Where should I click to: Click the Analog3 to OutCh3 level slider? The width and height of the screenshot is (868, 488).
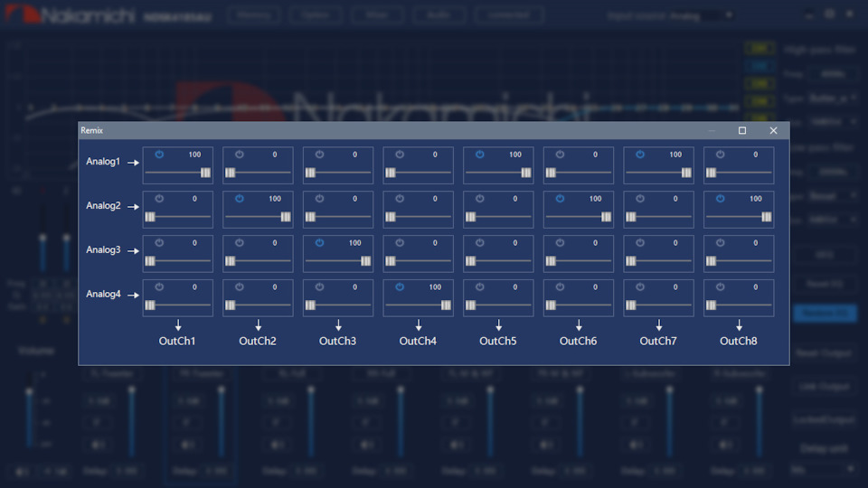338,261
